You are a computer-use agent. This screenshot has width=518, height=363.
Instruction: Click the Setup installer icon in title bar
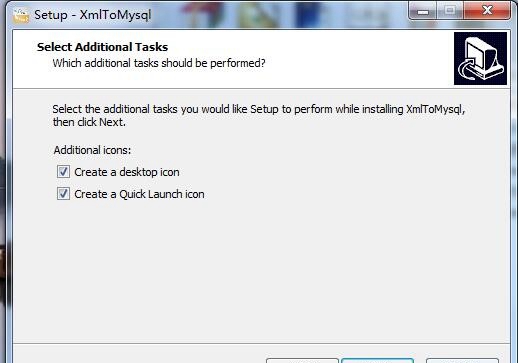(21, 16)
